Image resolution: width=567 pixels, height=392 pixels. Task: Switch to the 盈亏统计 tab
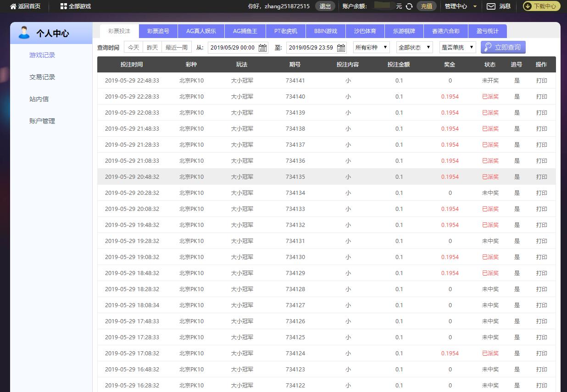pyautogui.click(x=488, y=31)
